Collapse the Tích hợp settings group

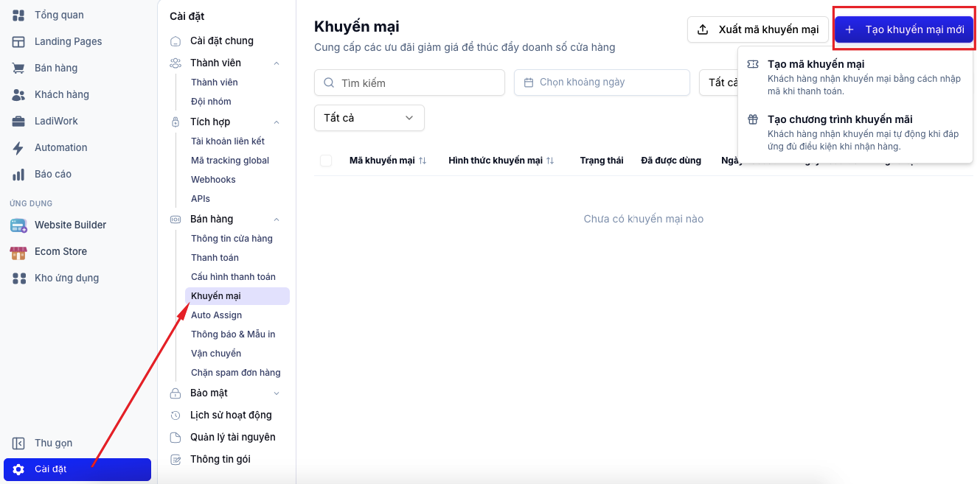click(x=277, y=122)
